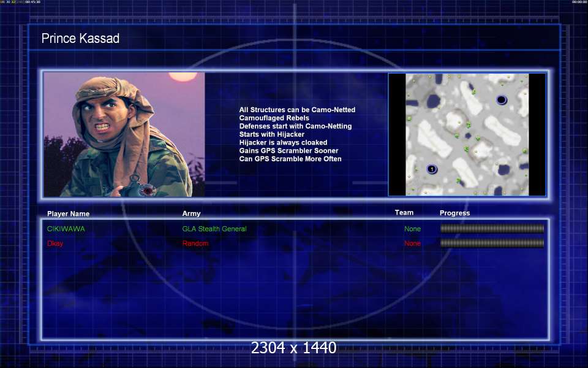Click Prince Kassad's portrait image
Image resolution: width=588 pixels, height=368 pixels.
click(124, 134)
